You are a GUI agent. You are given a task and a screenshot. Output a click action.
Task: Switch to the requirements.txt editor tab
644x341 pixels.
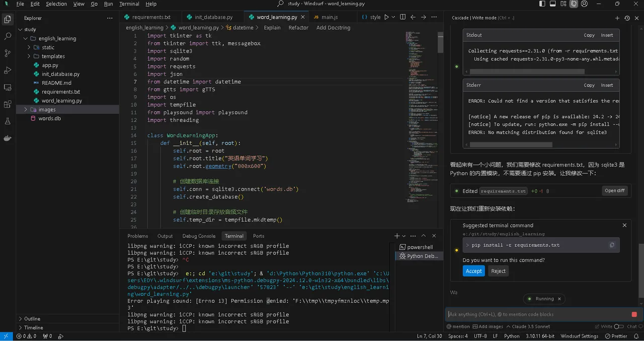pyautogui.click(x=149, y=17)
